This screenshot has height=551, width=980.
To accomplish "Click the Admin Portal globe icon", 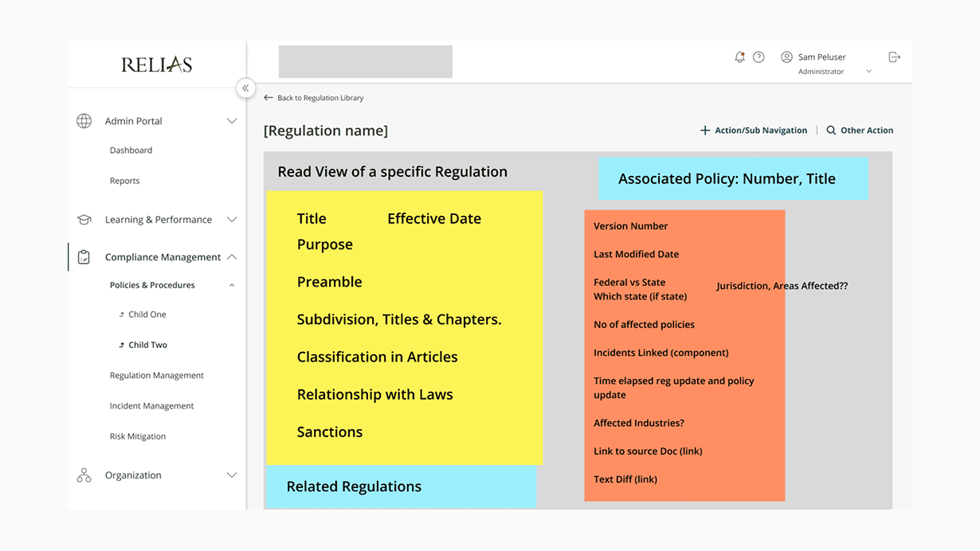I will point(84,121).
